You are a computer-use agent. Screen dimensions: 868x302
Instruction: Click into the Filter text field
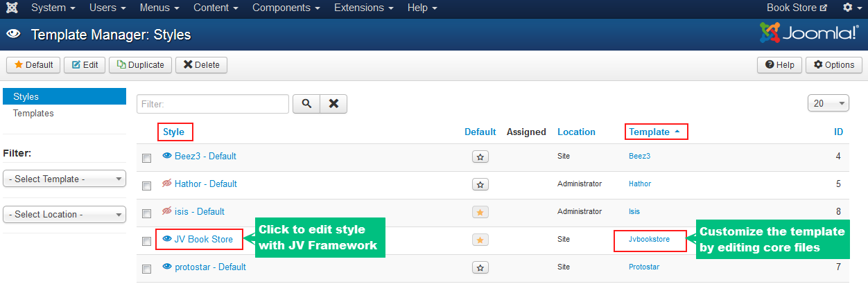pyautogui.click(x=213, y=103)
